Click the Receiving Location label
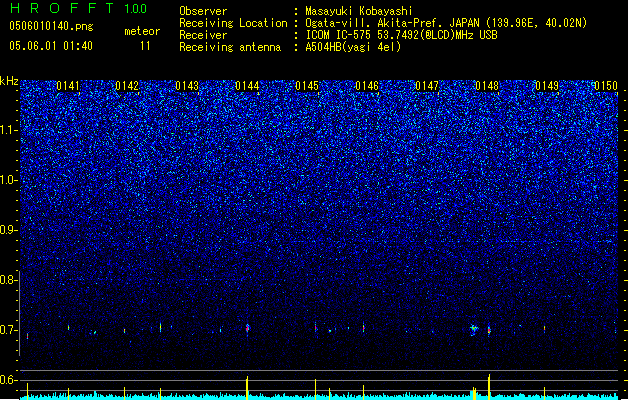The image size is (629, 400). [233, 23]
